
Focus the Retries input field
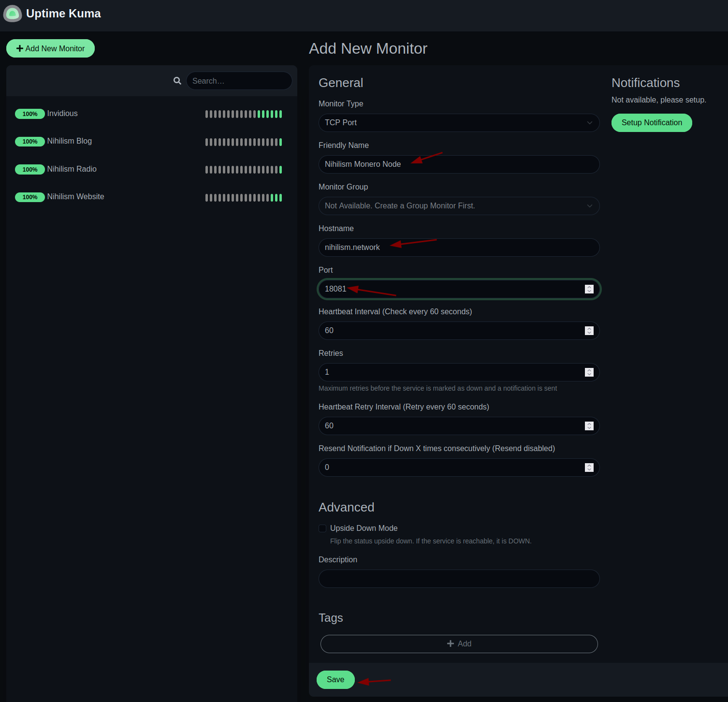[x=459, y=372]
